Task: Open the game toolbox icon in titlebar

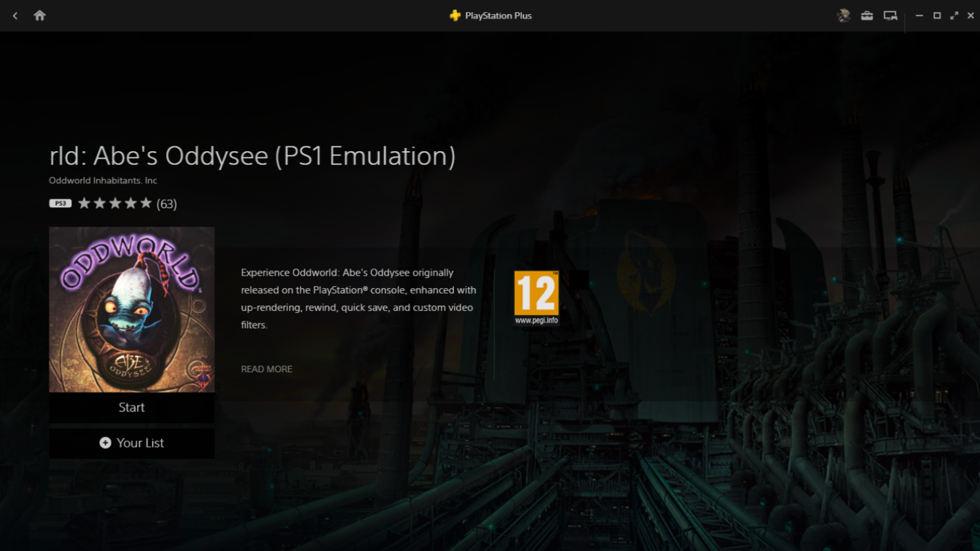Action: pos(867,15)
